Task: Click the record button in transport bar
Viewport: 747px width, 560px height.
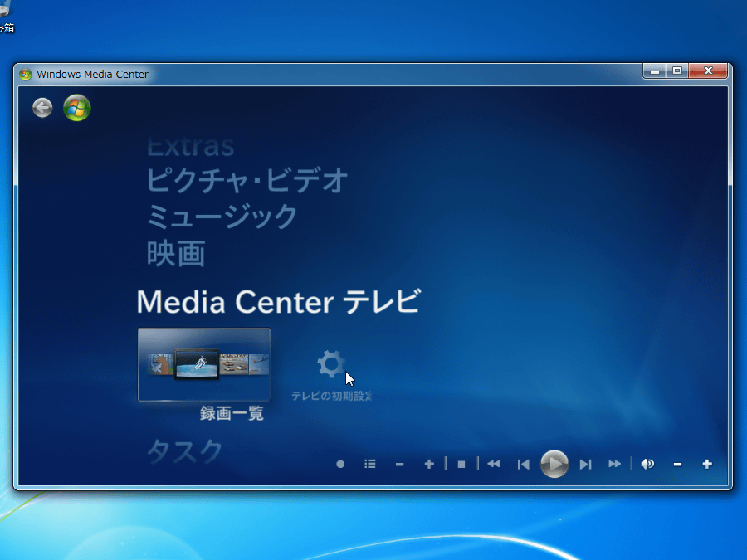Action: 340,465
